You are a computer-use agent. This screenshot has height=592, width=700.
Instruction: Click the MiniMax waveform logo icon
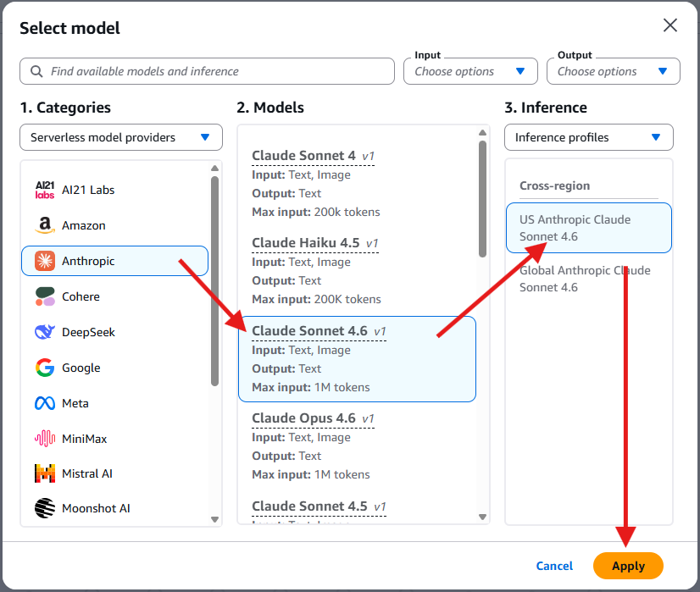tap(45, 439)
